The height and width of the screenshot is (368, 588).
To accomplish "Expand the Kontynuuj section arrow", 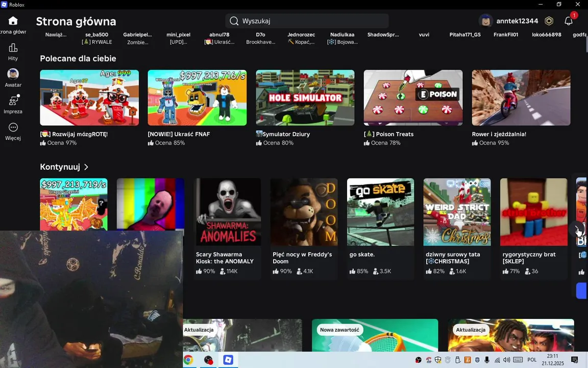I will [x=86, y=167].
